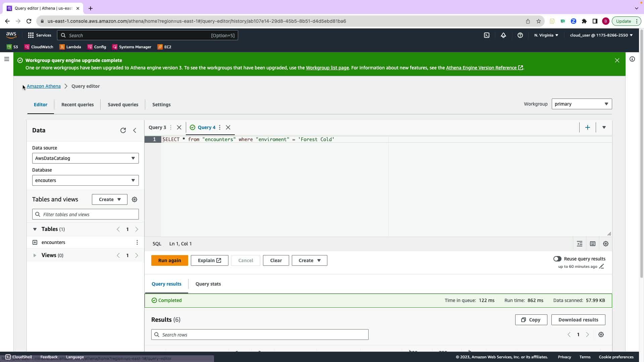Open Tables and views settings gear
Viewport: 644px width, 362px height.
click(x=135, y=199)
